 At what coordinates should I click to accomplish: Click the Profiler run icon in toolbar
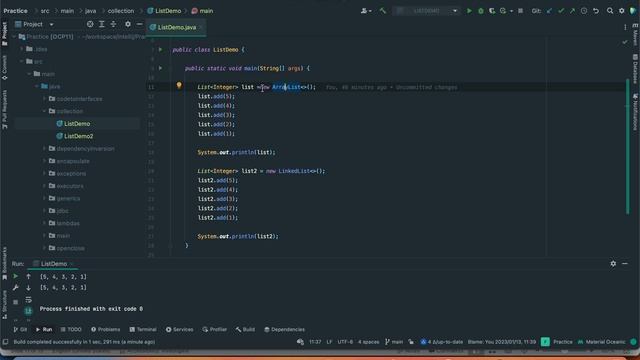coord(503,11)
